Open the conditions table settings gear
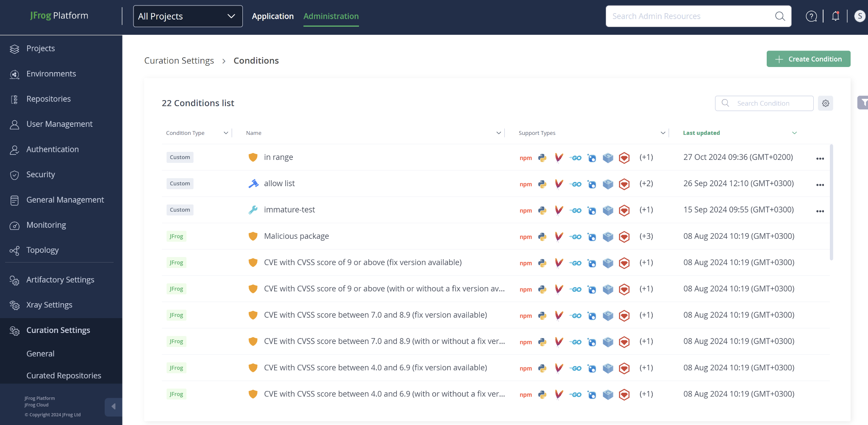The image size is (868, 425). tap(826, 103)
